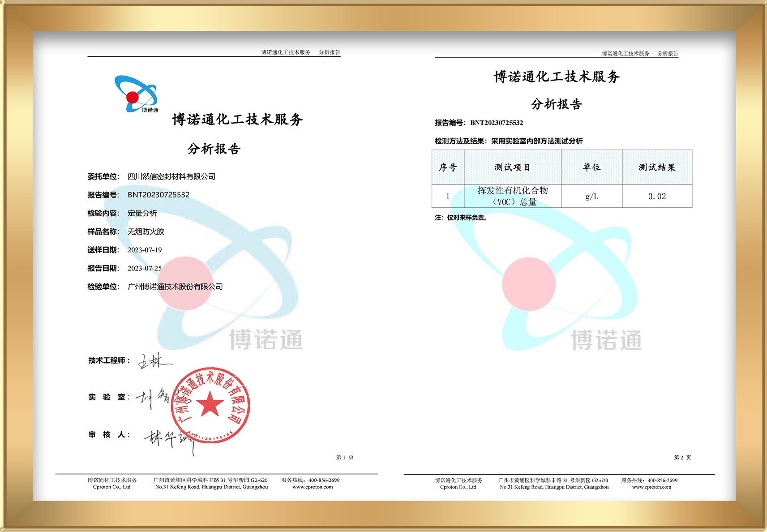This screenshot has height=532, width=767.
Task: Click the 序号 table header
Action: click(x=448, y=167)
